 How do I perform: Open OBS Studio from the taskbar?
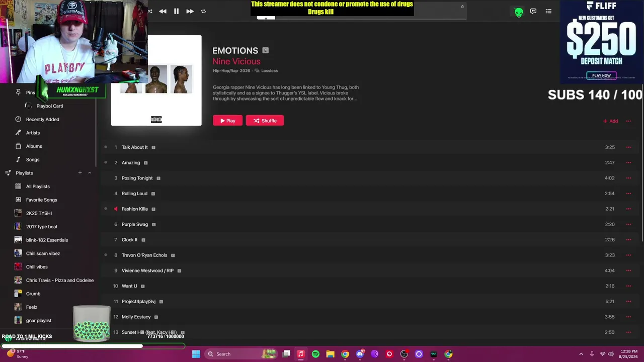(404, 354)
